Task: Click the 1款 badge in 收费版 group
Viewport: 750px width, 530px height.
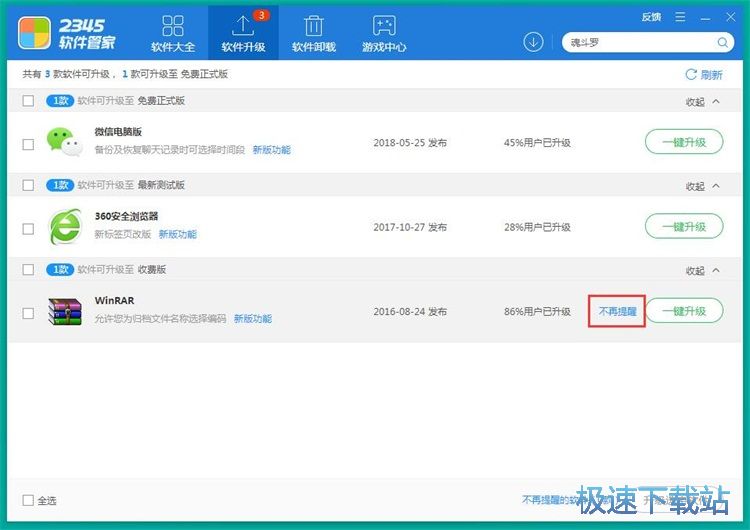Action: [x=60, y=269]
